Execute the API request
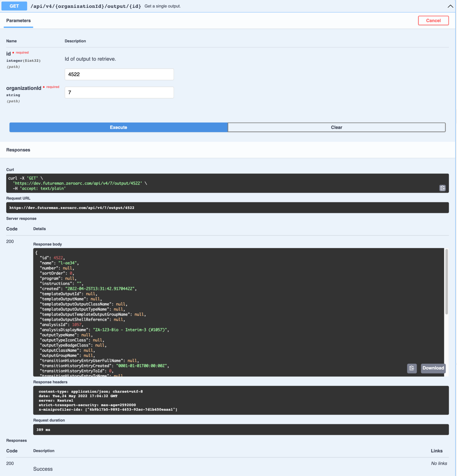Image resolution: width=457 pixels, height=476 pixels. point(119,127)
